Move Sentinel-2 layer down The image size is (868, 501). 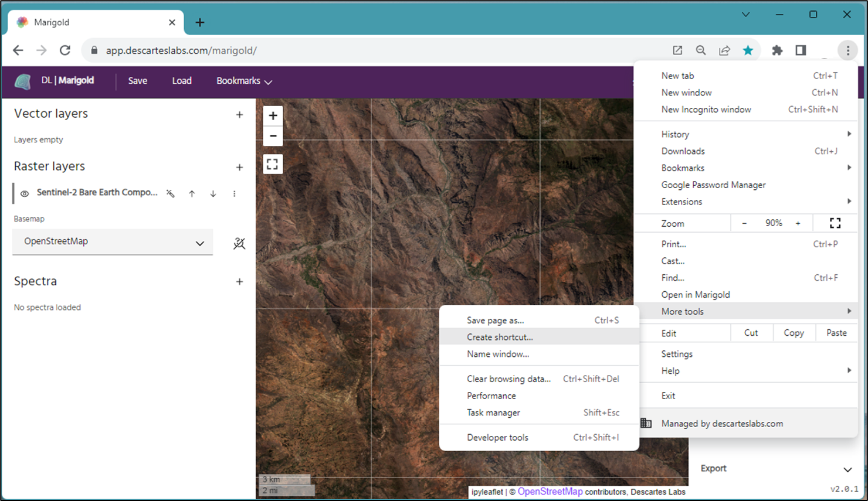pos(213,193)
